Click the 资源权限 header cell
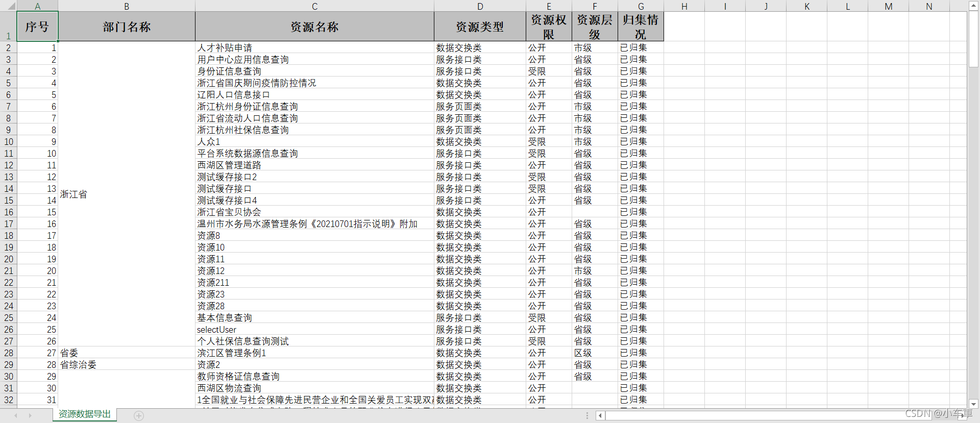Screen dimensions: 980x423 pos(549,27)
